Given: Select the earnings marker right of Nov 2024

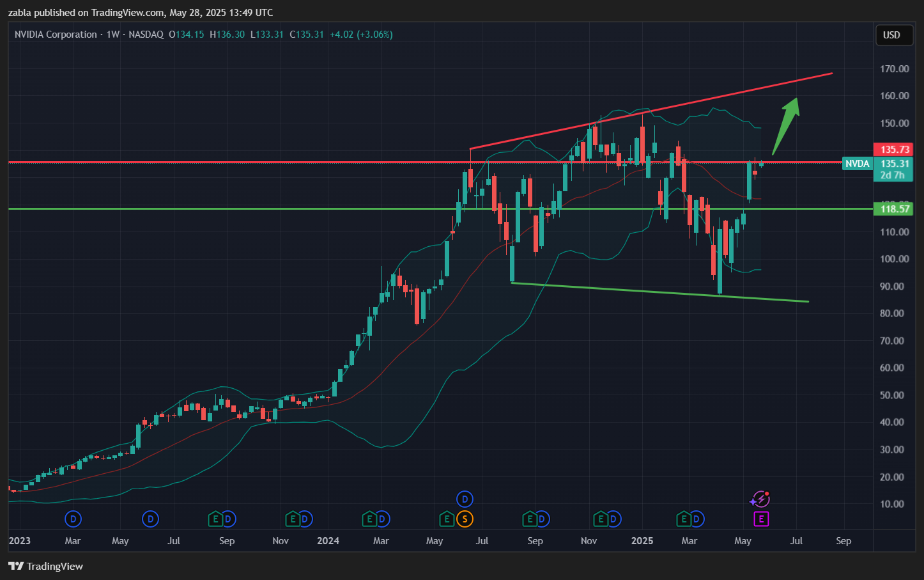Looking at the screenshot, I should (601, 519).
